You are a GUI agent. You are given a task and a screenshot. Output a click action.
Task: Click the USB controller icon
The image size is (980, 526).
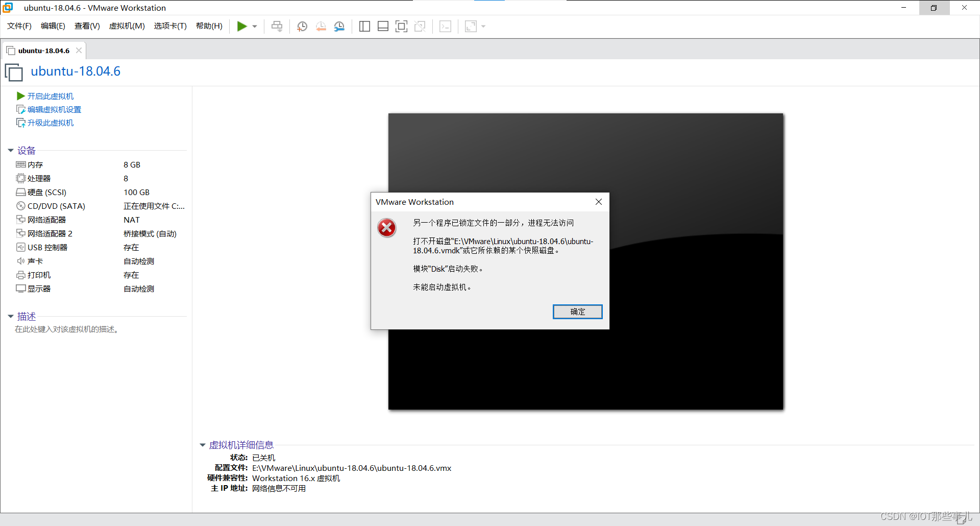[x=21, y=247]
